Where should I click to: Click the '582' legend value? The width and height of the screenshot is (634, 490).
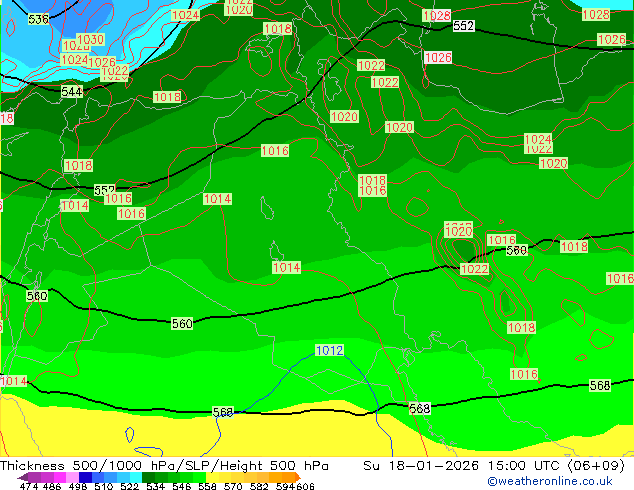(x=259, y=486)
